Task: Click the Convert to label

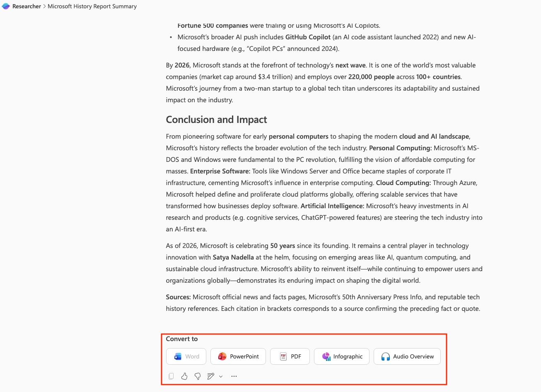Action: (x=182, y=339)
